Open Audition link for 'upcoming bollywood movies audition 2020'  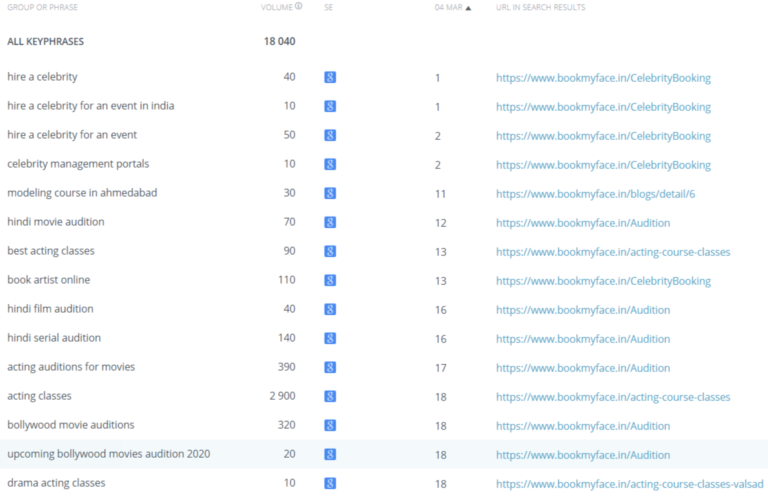coord(583,455)
